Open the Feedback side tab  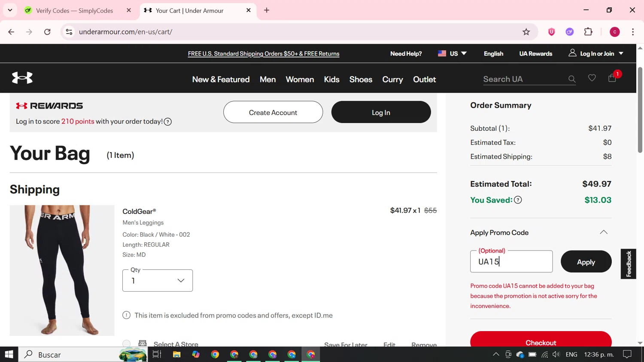(x=629, y=264)
